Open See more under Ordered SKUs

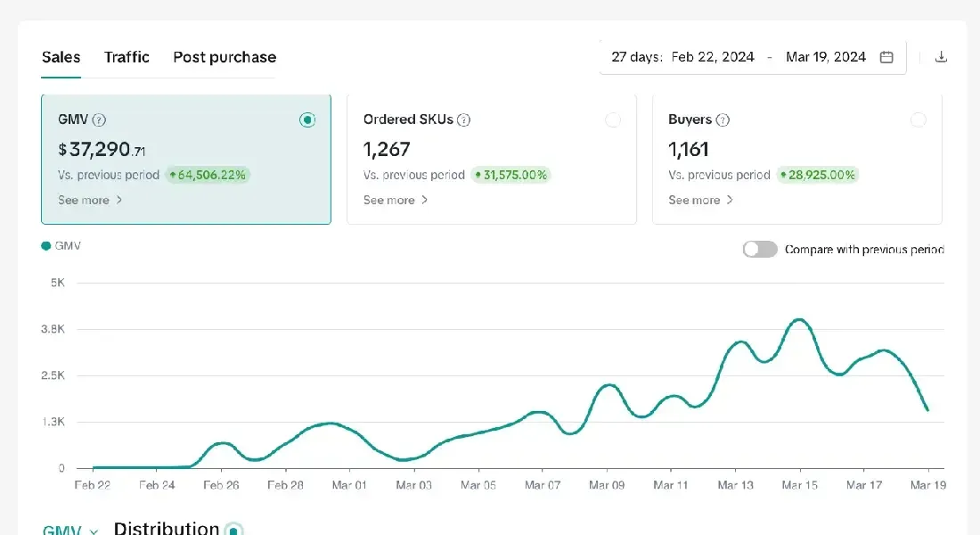[396, 201]
